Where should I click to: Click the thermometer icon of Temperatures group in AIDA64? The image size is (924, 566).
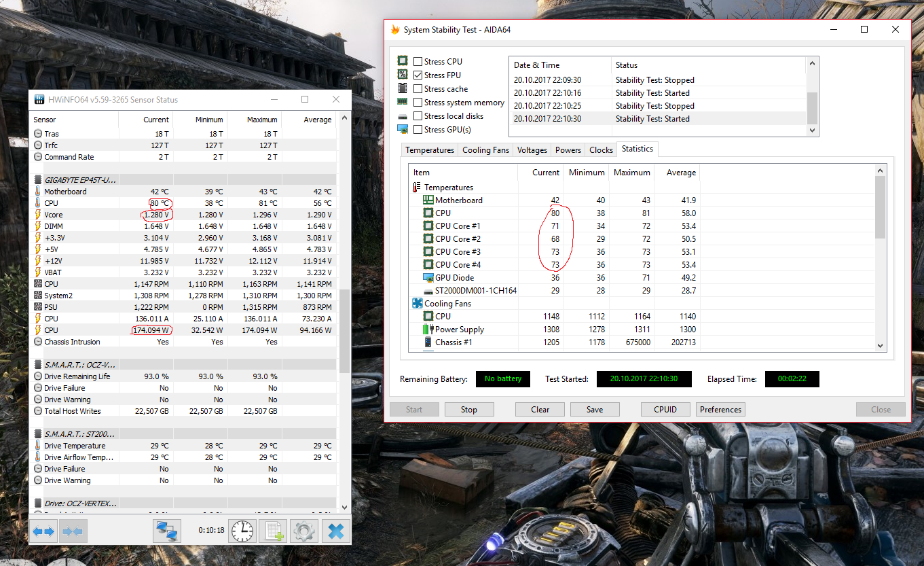pos(417,188)
